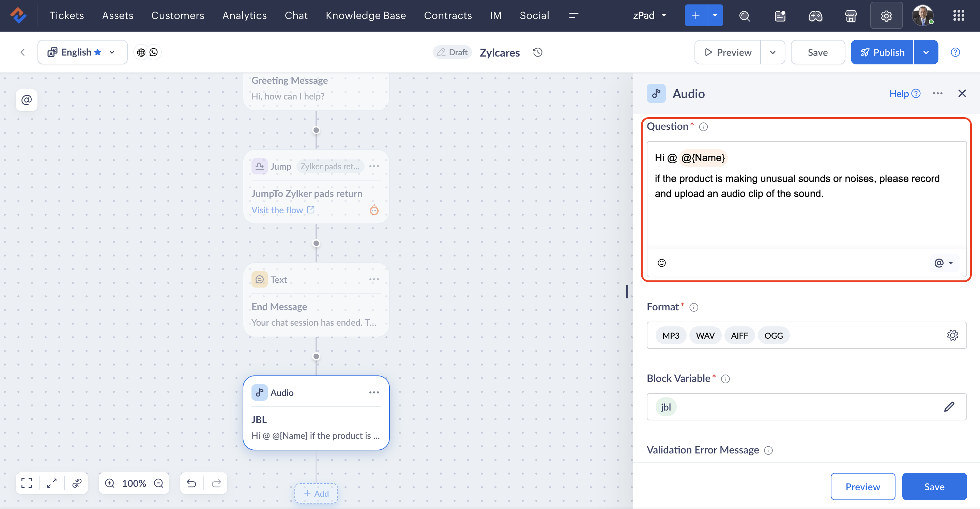Open the version history clock icon
This screenshot has width=980, height=509.
click(x=538, y=52)
